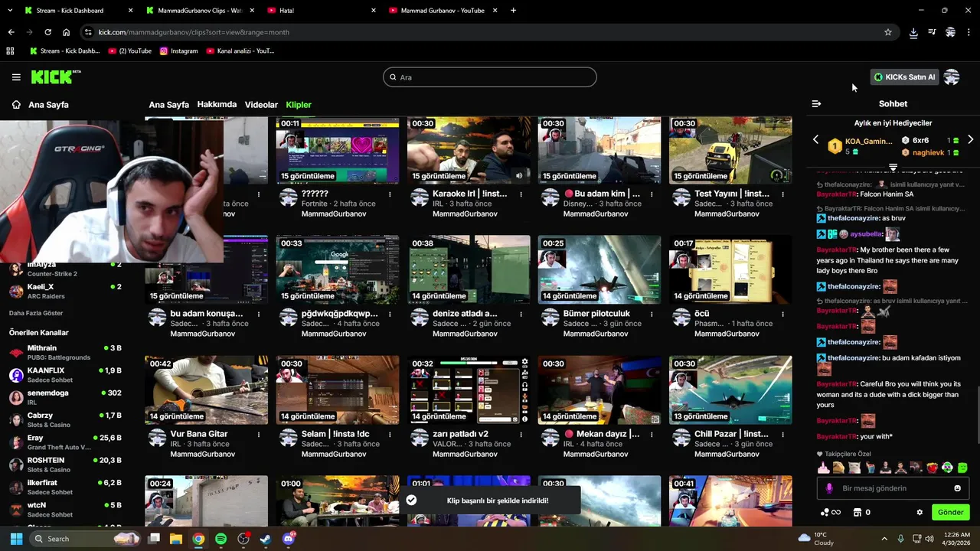
Task: Click in the Ara search field
Action: (490, 77)
